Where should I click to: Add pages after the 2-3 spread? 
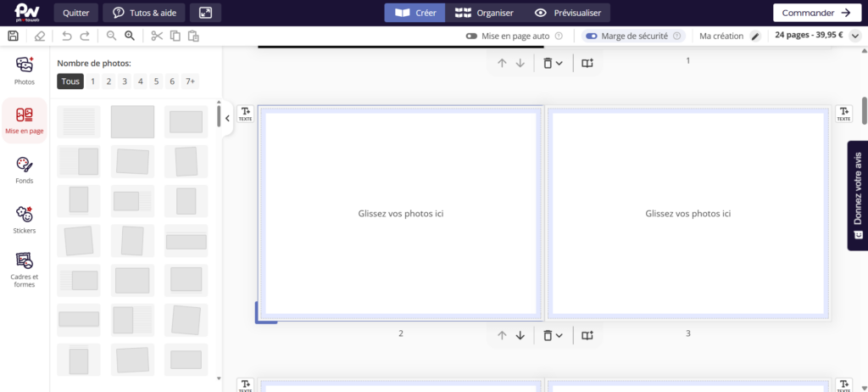(587, 335)
